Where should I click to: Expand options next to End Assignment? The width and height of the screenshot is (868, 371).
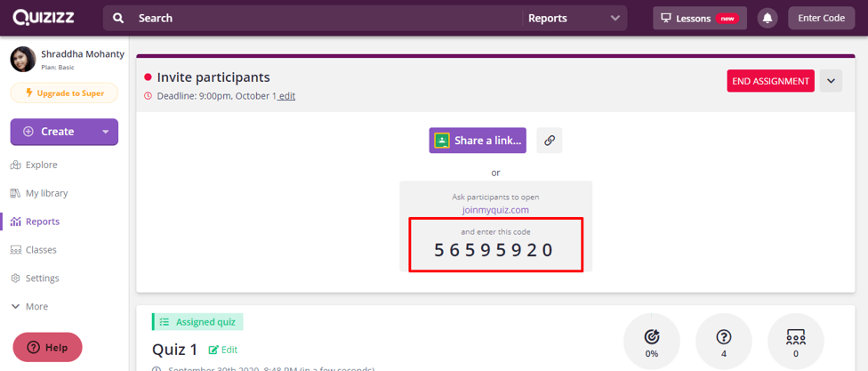coord(831,81)
